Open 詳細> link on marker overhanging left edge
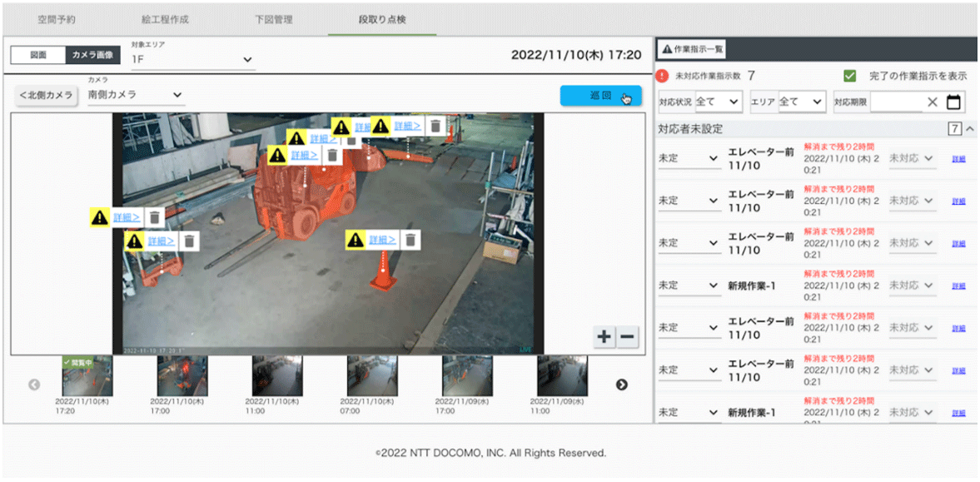Image resolution: width=980 pixels, height=482 pixels. click(x=127, y=217)
